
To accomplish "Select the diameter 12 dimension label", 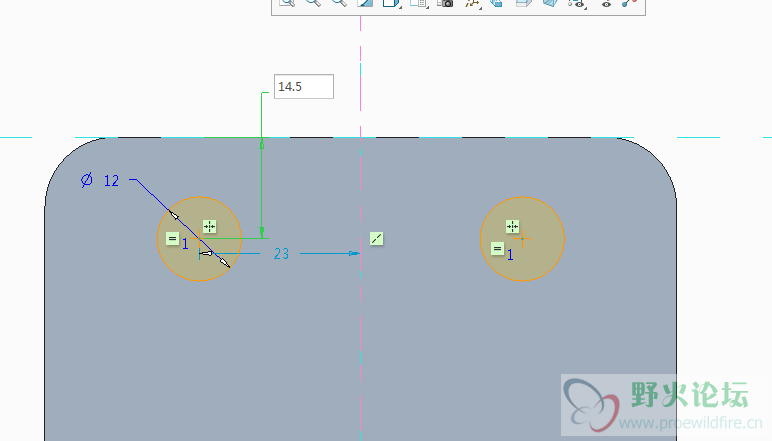I will (x=100, y=180).
